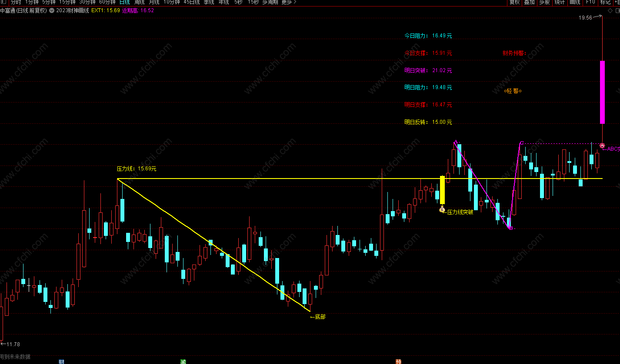The height and width of the screenshot is (364, 620).
Task: Click the pink ABC breakout marker icon
Action: (x=602, y=145)
